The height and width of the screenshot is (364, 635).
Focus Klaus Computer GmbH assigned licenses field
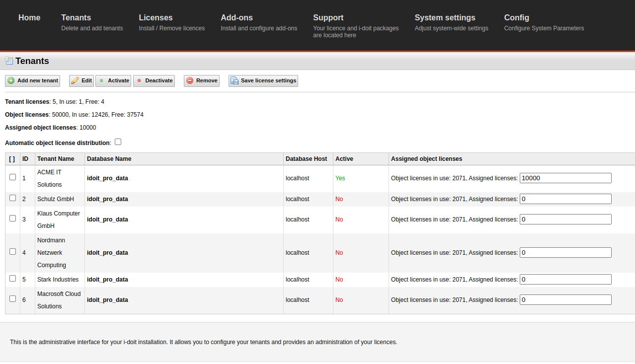(x=565, y=219)
